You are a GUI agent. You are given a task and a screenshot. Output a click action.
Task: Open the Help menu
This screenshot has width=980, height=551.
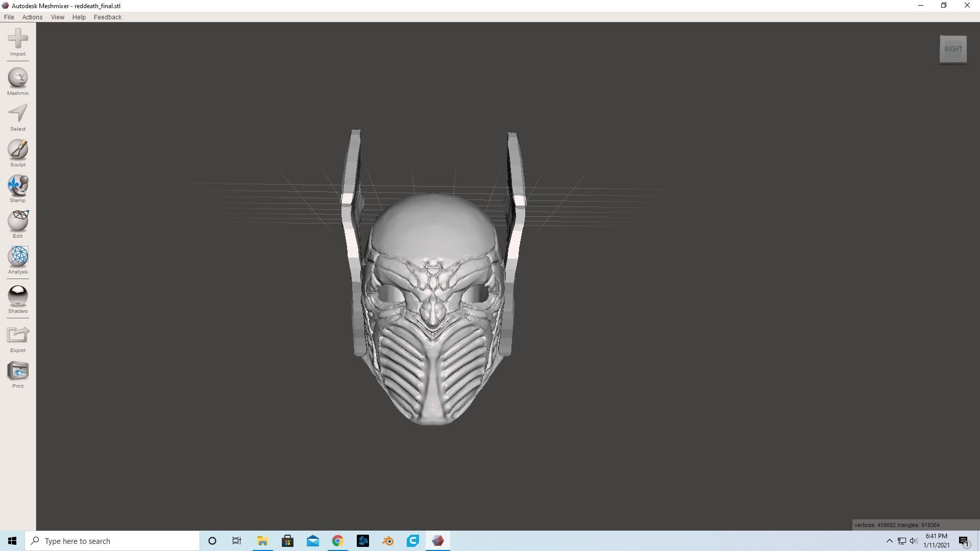pyautogui.click(x=79, y=17)
